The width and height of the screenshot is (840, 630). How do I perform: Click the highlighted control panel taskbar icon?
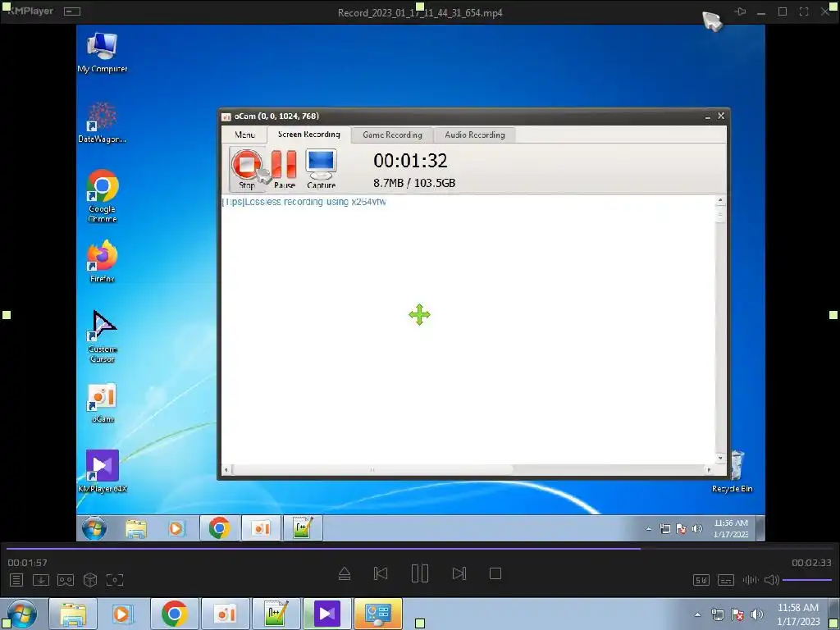(377, 614)
